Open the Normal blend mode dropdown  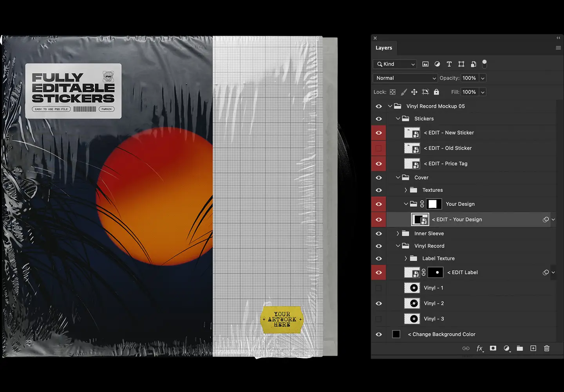(405, 78)
